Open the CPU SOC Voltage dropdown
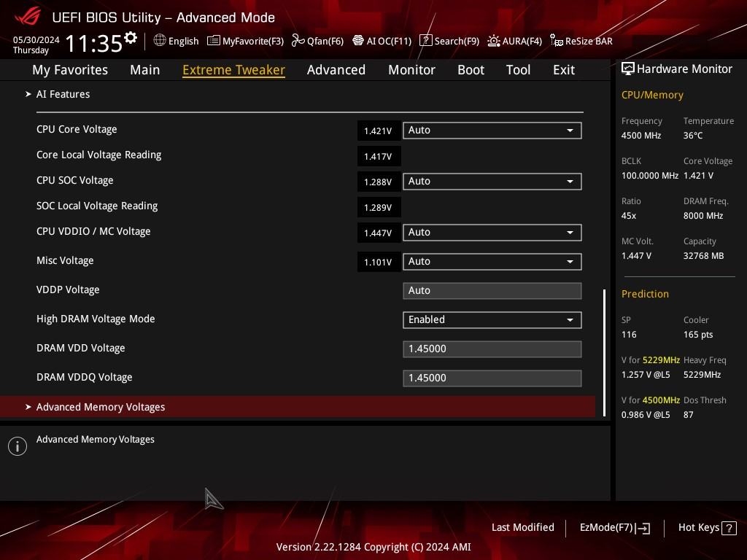 pyautogui.click(x=492, y=182)
